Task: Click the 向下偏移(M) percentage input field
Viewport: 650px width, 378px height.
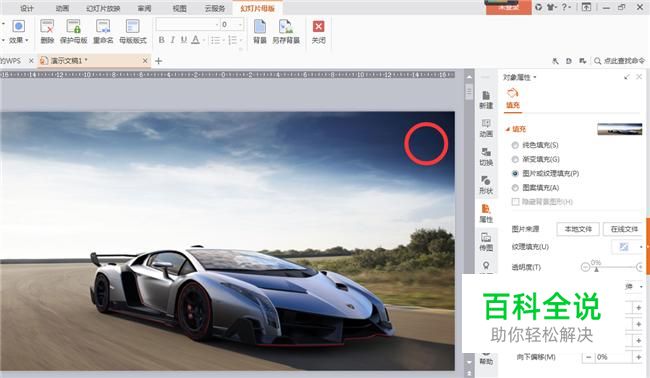Action: coord(614,357)
